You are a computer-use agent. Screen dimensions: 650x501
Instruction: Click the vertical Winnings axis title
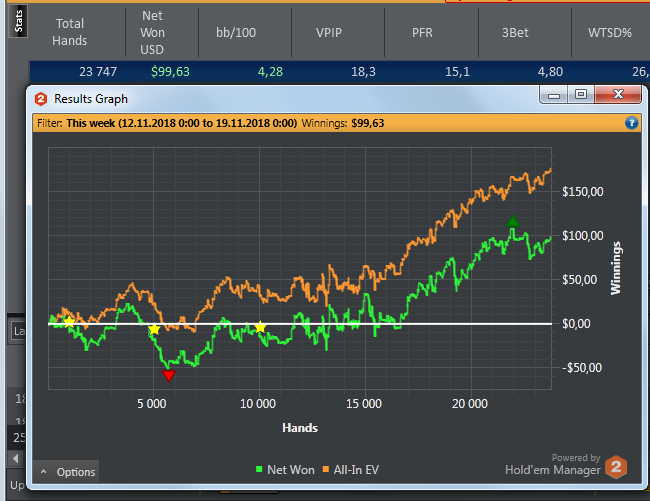(616, 268)
